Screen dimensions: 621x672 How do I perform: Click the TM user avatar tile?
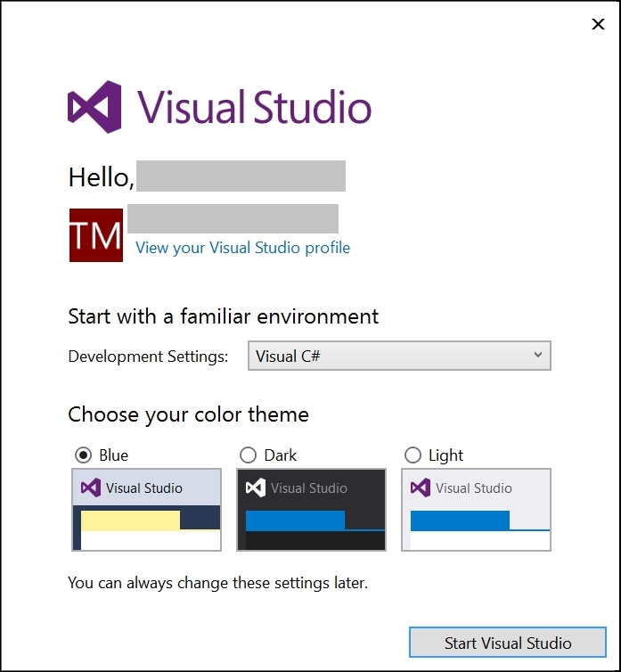coord(96,235)
